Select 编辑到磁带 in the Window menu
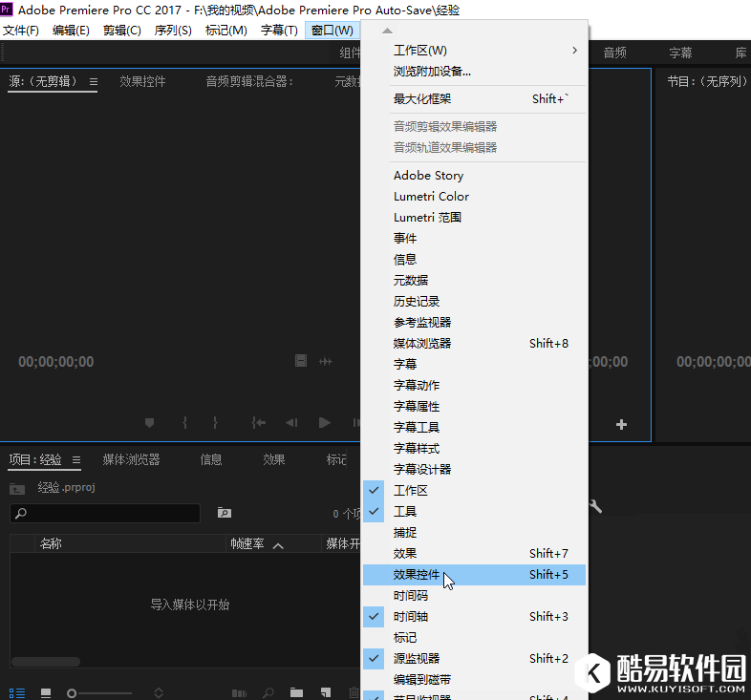 coord(474,679)
